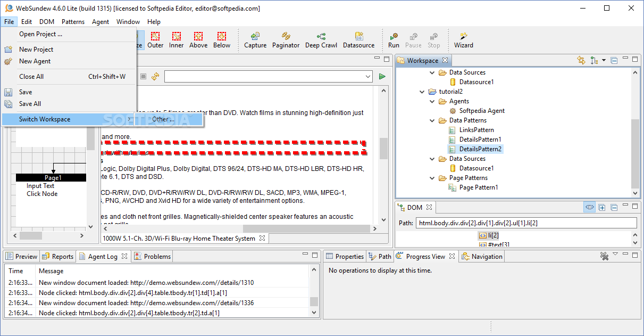Click the DOM Path input field

tap(525, 223)
